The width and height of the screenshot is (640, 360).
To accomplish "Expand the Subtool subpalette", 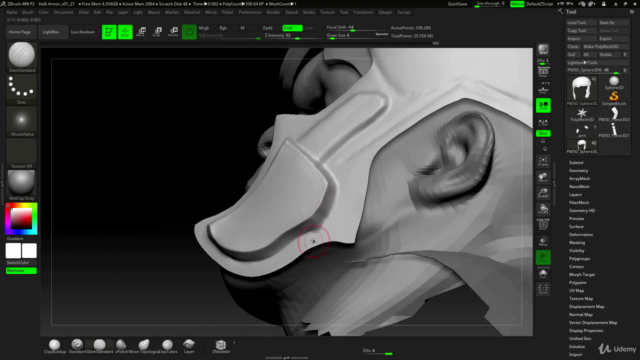I will pyautogui.click(x=576, y=162).
